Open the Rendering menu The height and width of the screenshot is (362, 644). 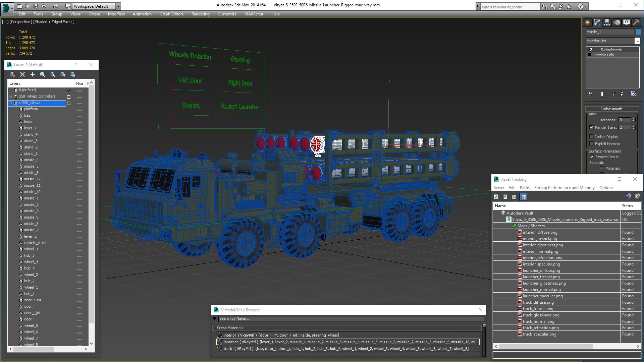[200, 14]
